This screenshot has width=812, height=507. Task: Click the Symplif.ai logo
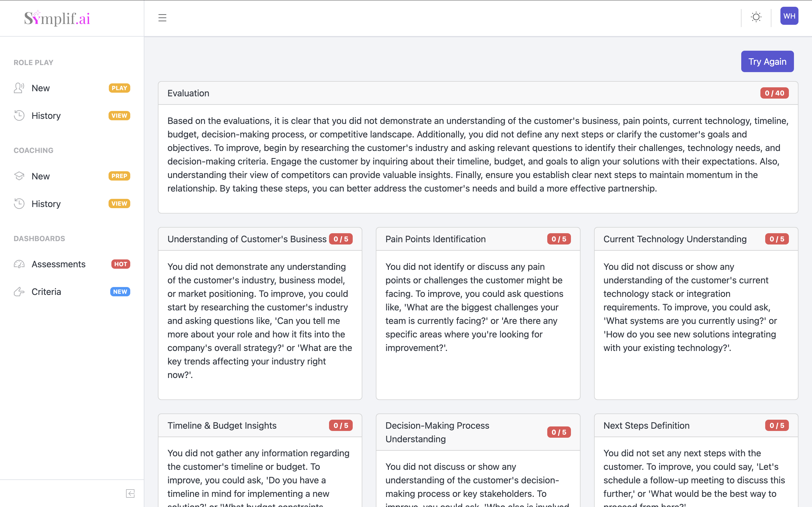(57, 18)
